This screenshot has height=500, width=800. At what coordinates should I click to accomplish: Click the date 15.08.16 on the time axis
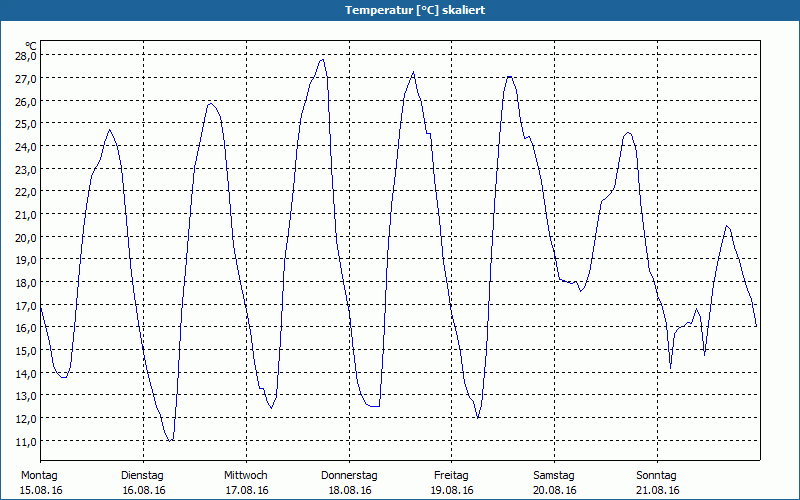[x=40, y=490]
